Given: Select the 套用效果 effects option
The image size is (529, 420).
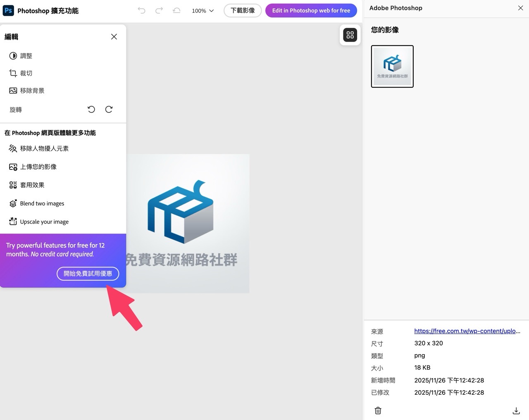Looking at the screenshot, I should [32, 185].
